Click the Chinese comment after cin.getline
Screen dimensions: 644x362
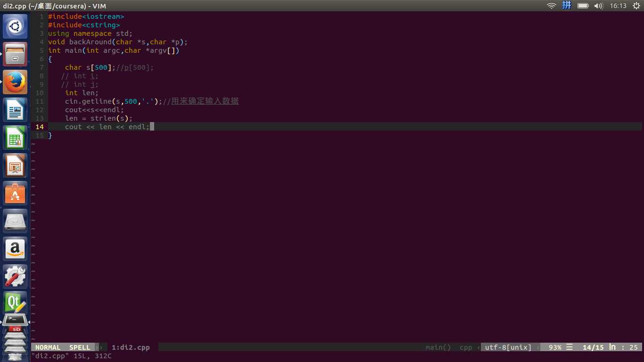click(201, 101)
